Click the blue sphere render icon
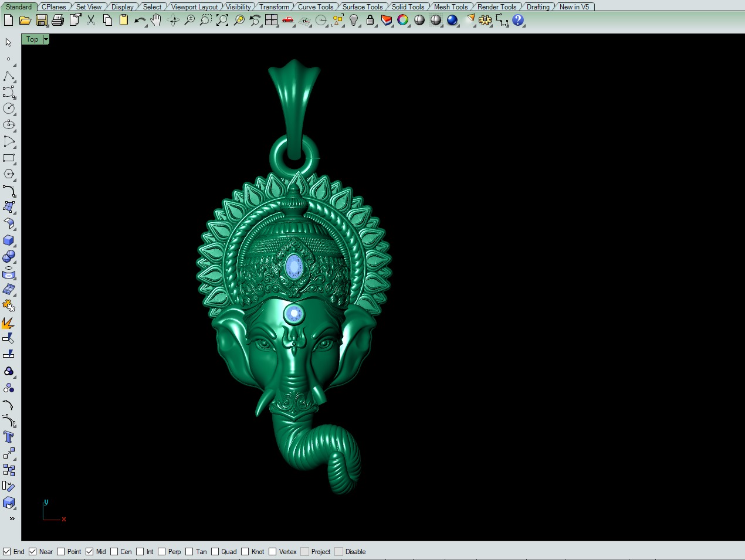 pyautogui.click(x=452, y=20)
